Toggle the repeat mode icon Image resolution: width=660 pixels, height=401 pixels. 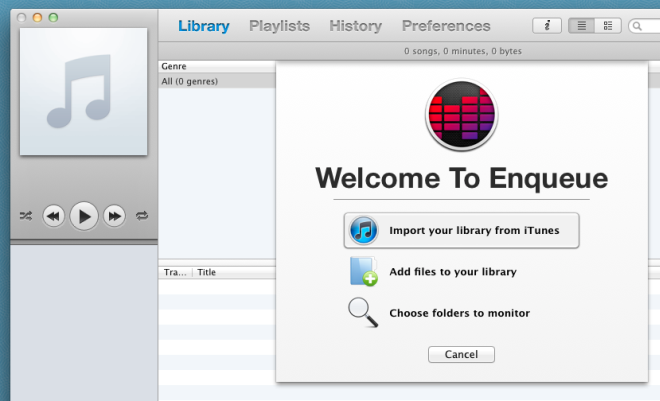point(142,216)
